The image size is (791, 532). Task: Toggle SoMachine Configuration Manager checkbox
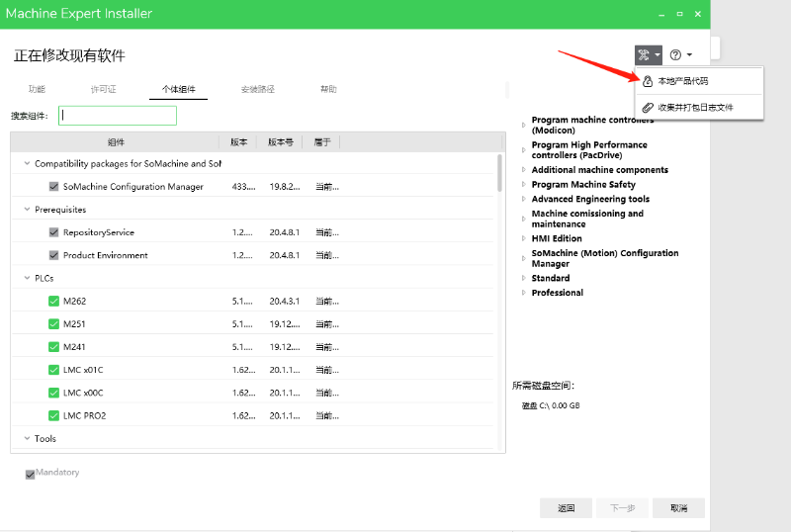(54, 187)
